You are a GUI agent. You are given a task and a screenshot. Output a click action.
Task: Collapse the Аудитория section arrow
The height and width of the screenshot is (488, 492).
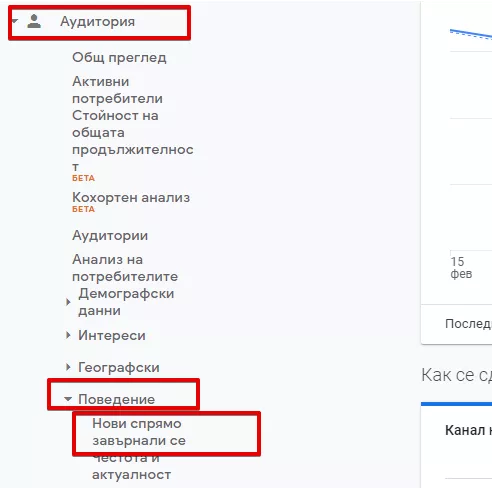(x=15, y=21)
